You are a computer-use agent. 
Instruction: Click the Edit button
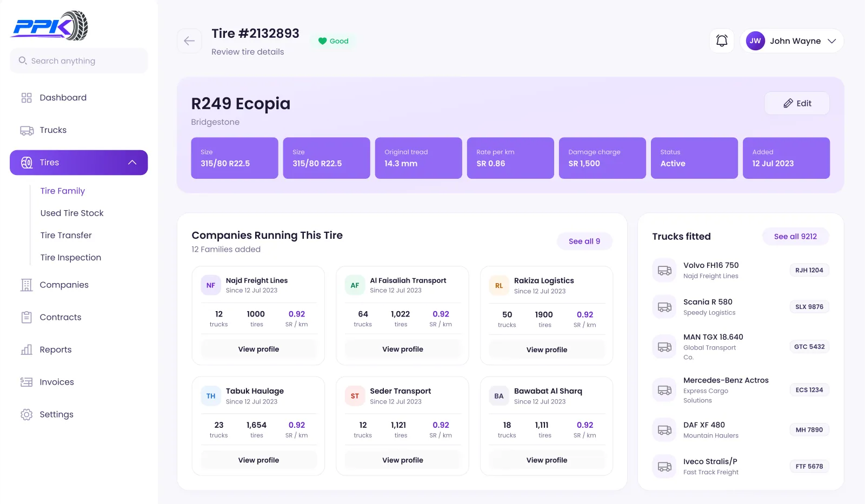pos(797,103)
